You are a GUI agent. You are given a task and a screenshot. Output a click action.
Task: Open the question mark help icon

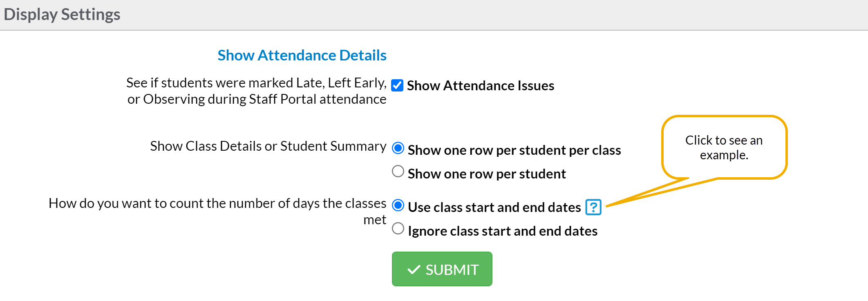(x=593, y=207)
